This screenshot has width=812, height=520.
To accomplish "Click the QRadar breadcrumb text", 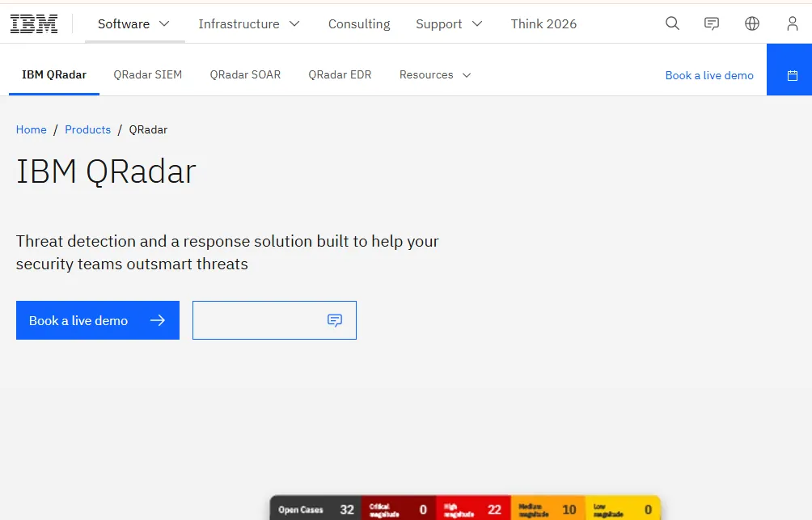I will [x=148, y=129].
